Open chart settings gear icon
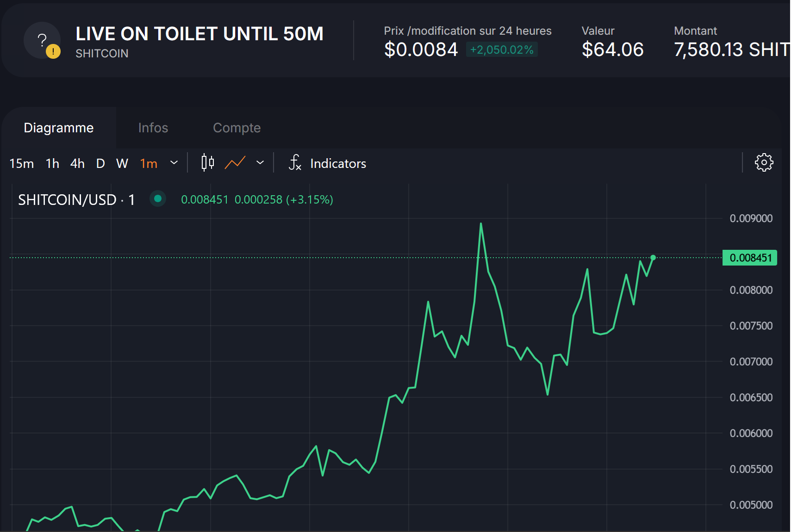791x532 pixels. (x=764, y=163)
